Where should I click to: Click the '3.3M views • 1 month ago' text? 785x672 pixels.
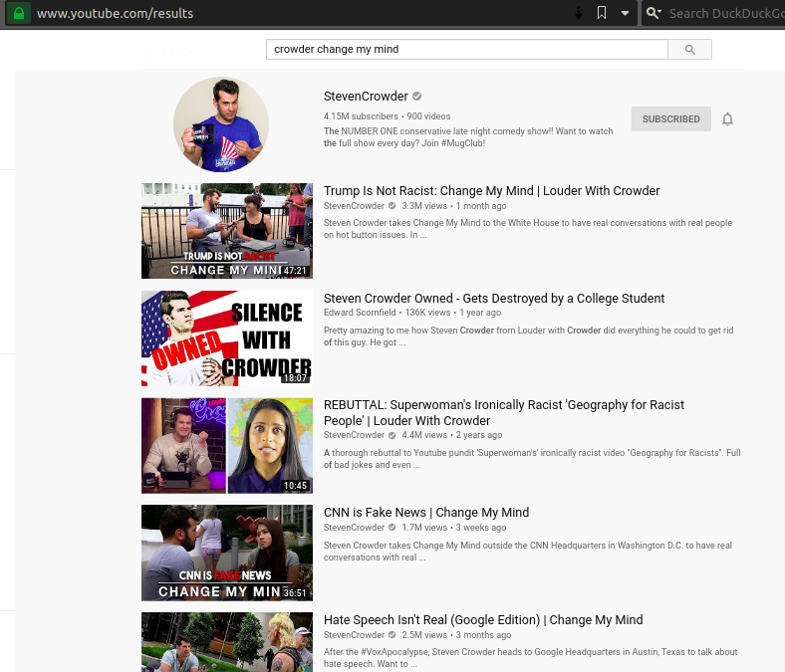pyautogui.click(x=453, y=206)
